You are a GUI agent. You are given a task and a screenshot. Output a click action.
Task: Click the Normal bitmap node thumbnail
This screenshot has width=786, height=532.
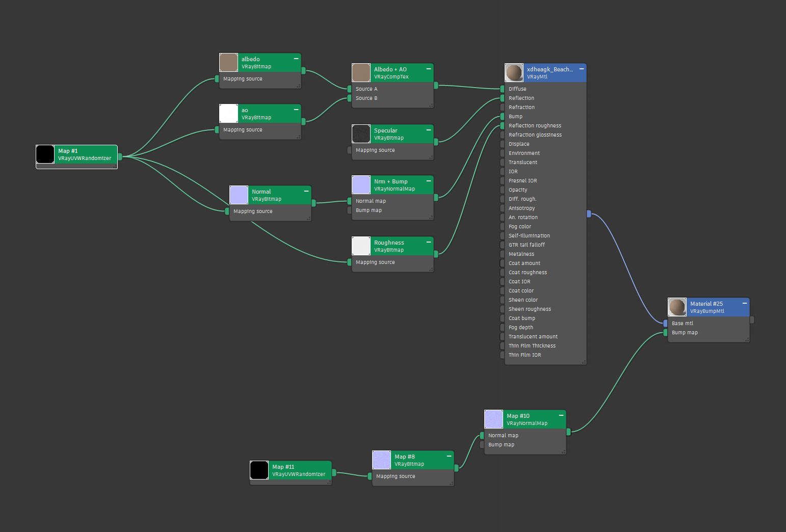click(x=239, y=195)
